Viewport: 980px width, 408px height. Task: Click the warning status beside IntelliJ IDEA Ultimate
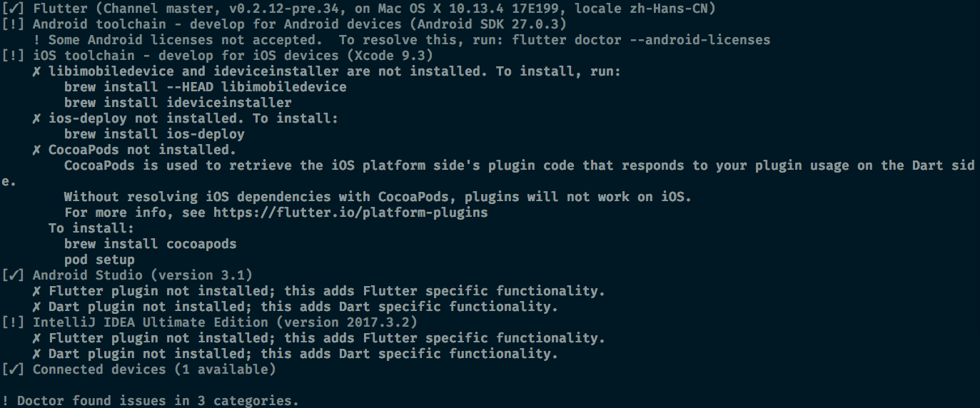pyautogui.click(x=13, y=322)
